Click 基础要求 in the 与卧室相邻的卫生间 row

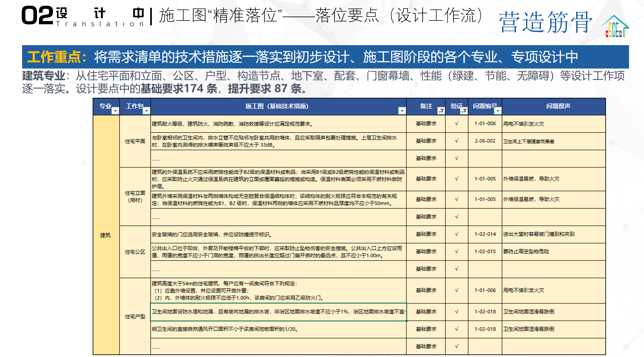[x=426, y=141]
